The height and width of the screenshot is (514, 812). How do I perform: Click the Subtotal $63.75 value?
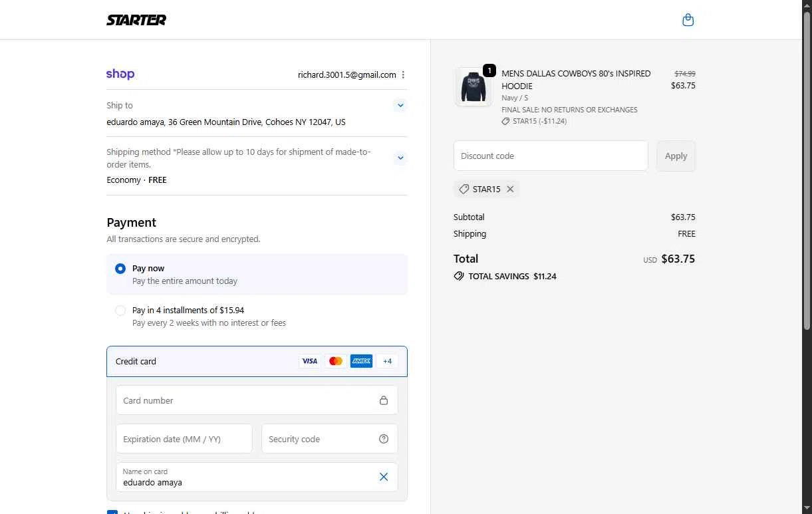(683, 217)
